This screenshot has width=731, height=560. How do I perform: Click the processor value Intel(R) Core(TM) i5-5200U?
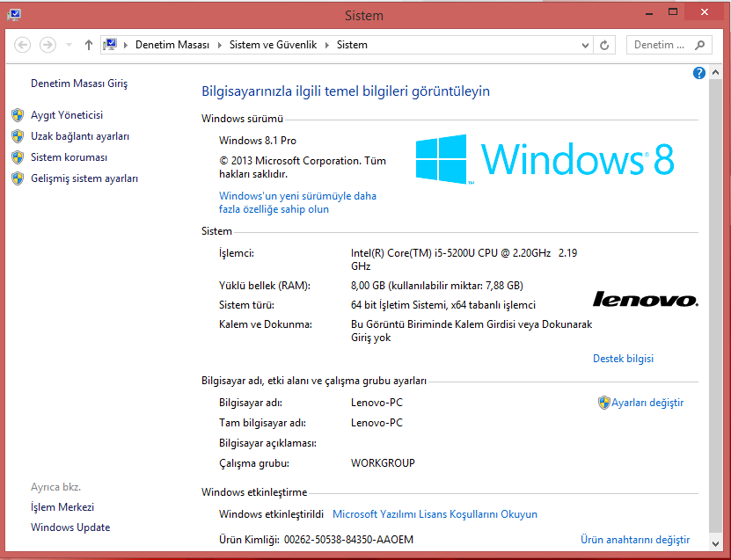pos(464,259)
